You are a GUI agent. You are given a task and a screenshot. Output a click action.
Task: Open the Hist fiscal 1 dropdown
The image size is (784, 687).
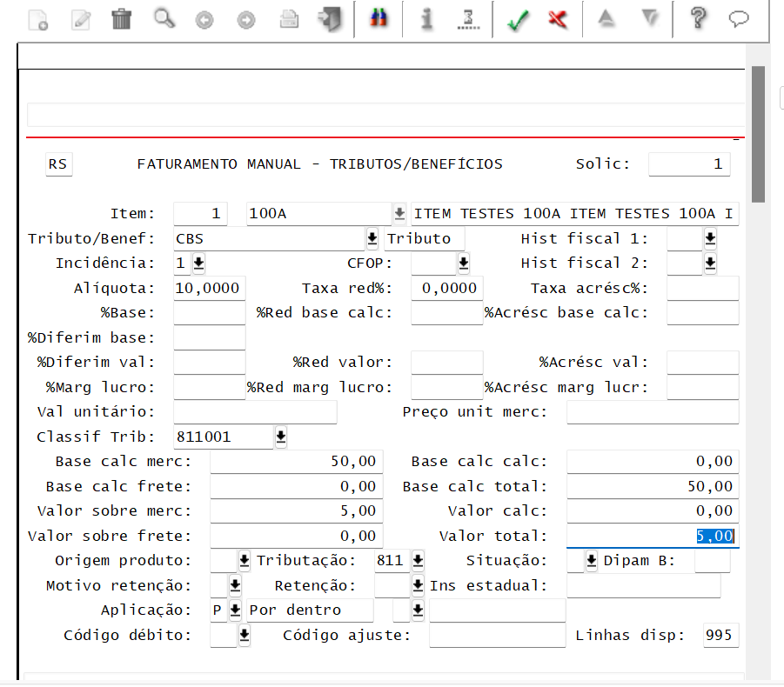710,238
